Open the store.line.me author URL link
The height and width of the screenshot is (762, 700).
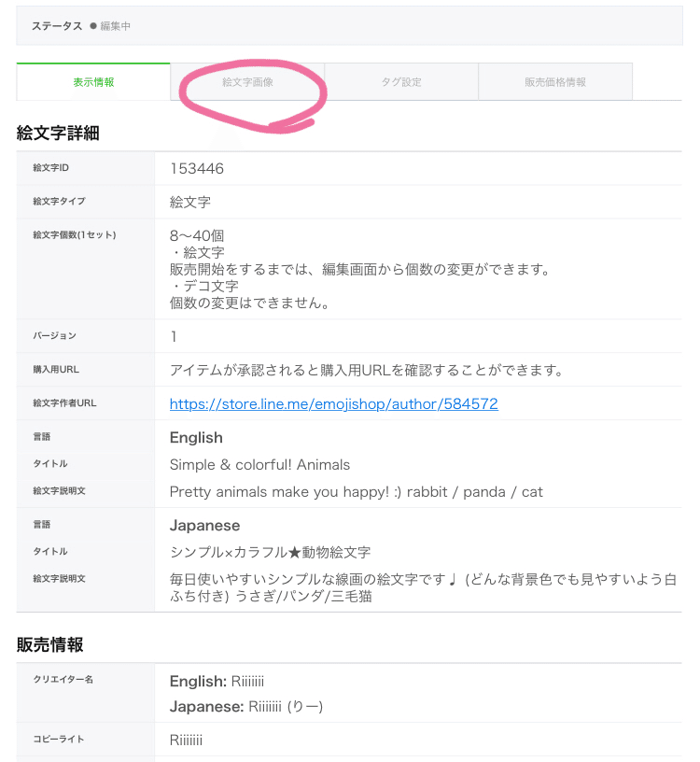(334, 403)
